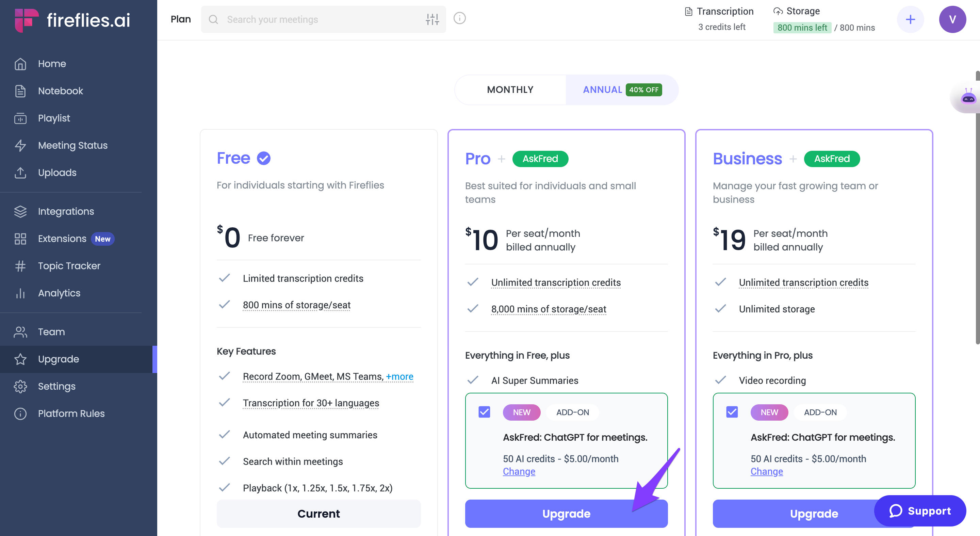Viewport: 980px width, 536px height.
Task: Open the Fred robot assistant icon
Action: [968, 97]
